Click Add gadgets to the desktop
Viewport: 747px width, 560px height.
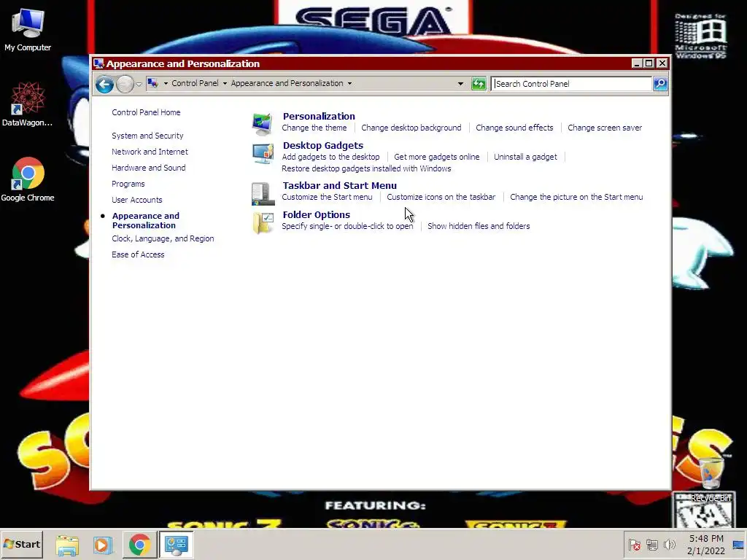point(330,157)
